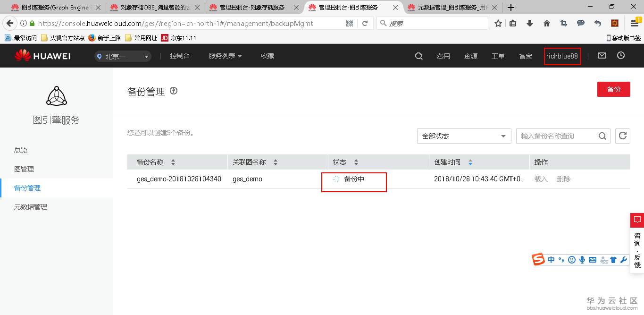Screen dimensions: 644x315
Task: Open richblue88 account menu
Action: coord(562,56)
